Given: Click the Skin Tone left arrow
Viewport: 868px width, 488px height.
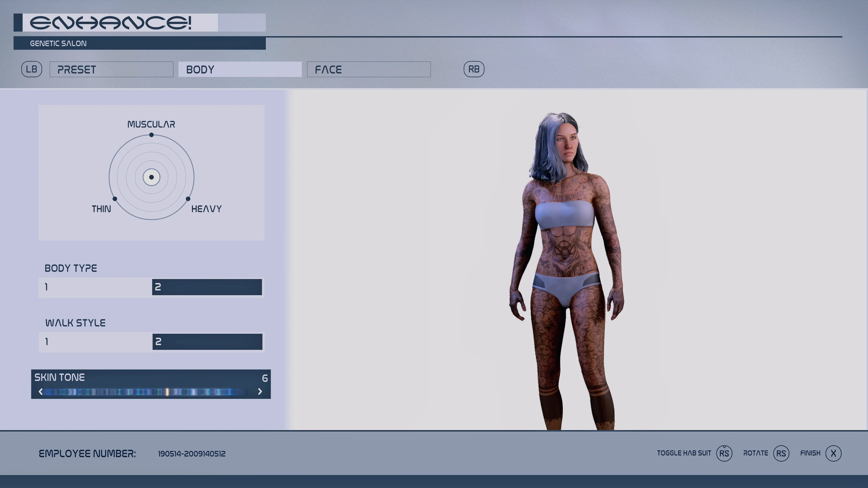Looking at the screenshot, I should (x=41, y=392).
